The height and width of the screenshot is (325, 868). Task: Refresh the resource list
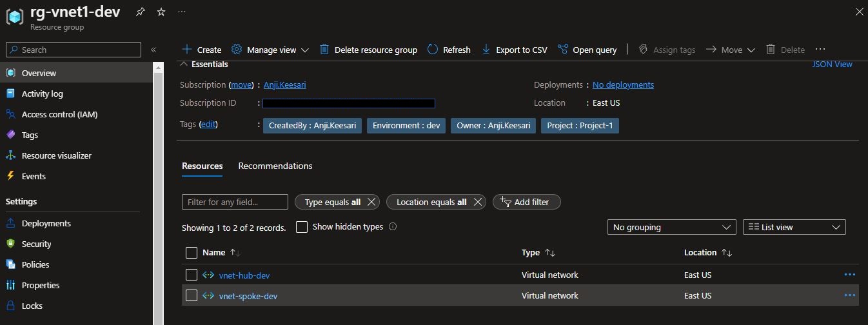click(x=449, y=50)
